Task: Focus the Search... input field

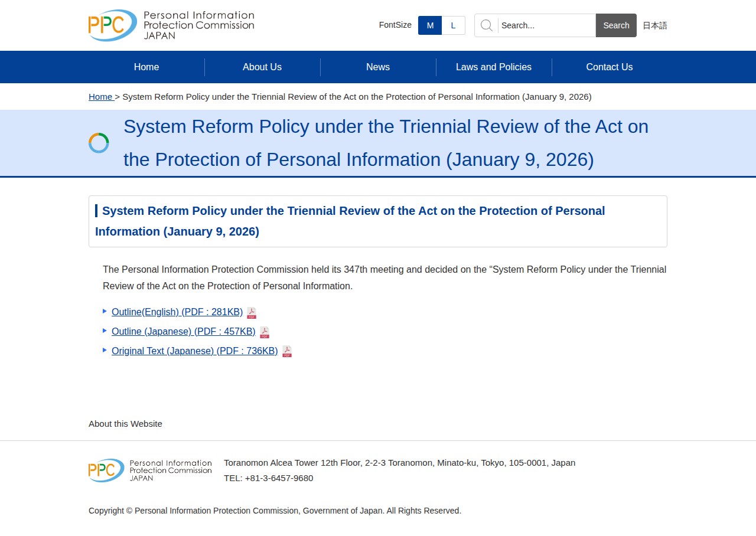Action: point(546,25)
